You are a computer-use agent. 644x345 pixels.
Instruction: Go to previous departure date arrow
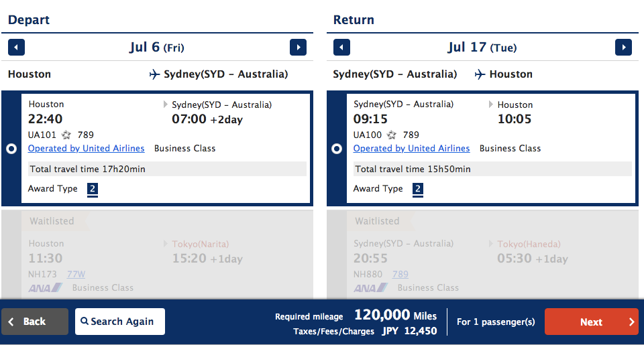[16, 47]
